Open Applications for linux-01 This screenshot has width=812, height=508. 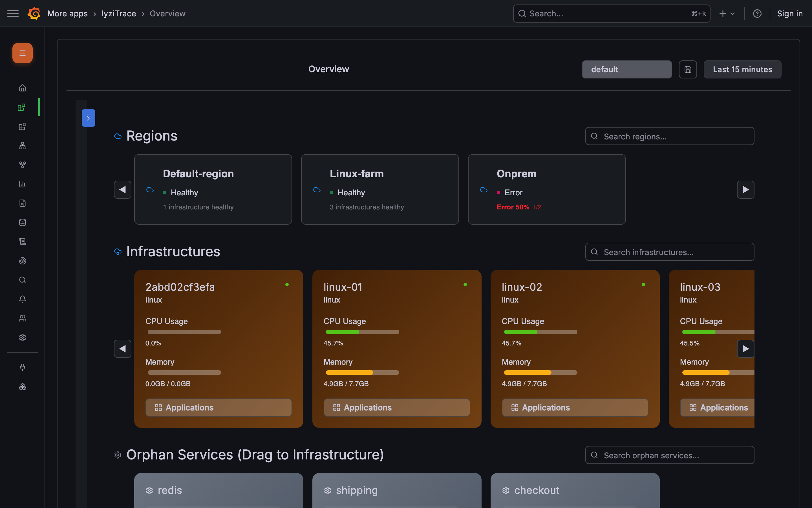coord(397,407)
